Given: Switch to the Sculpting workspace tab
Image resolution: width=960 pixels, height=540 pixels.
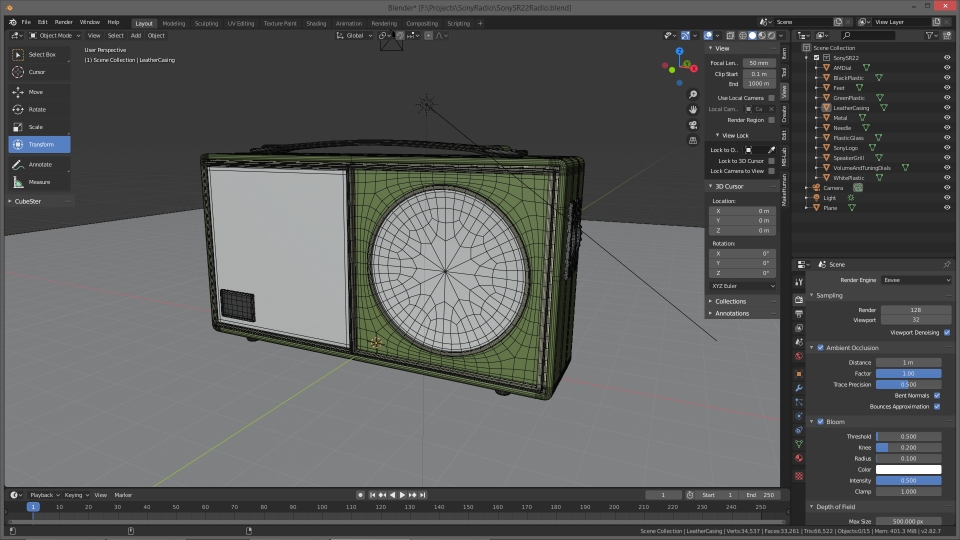Looking at the screenshot, I should [206, 22].
